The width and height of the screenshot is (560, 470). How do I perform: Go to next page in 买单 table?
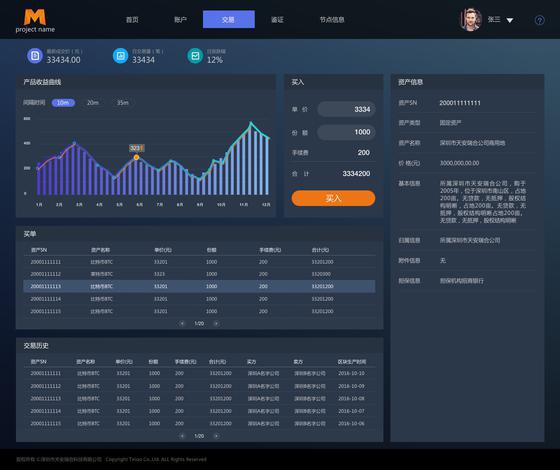[x=216, y=324]
